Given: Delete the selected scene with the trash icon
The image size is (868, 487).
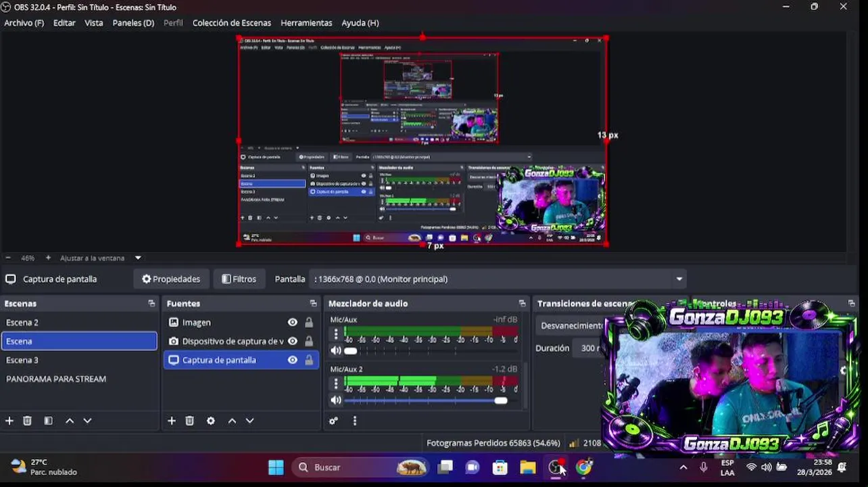Looking at the screenshot, I should (27, 421).
